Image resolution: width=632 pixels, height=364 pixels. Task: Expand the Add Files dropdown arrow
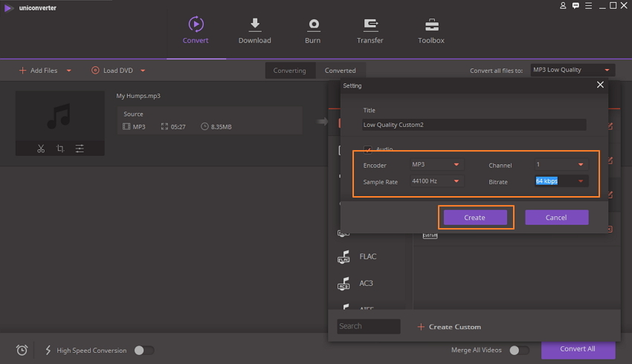click(x=69, y=71)
